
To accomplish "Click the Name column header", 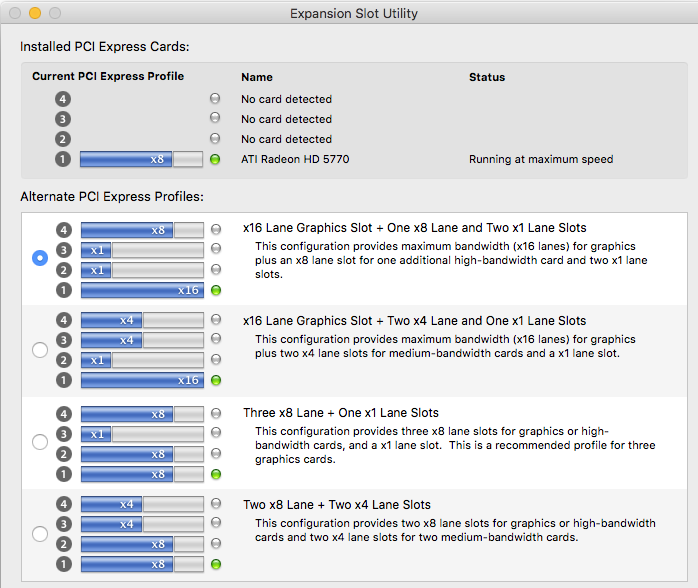I will click(x=257, y=77).
